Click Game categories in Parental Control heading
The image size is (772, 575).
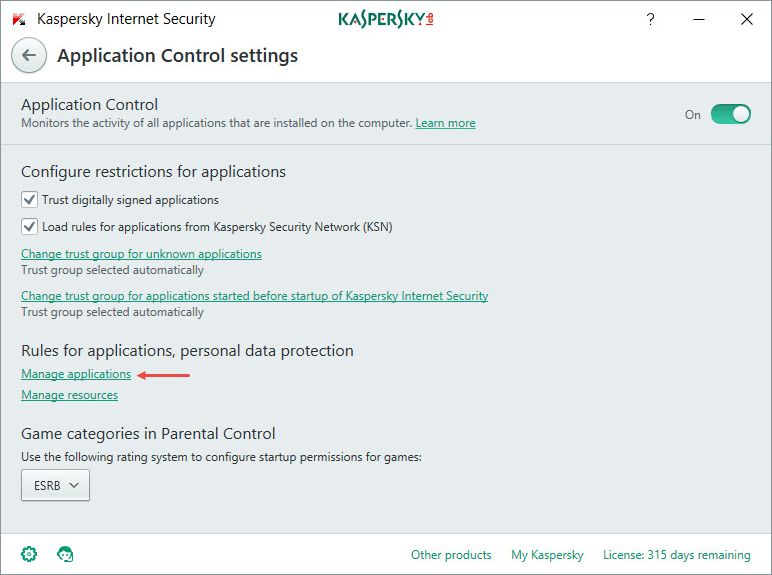148,434
